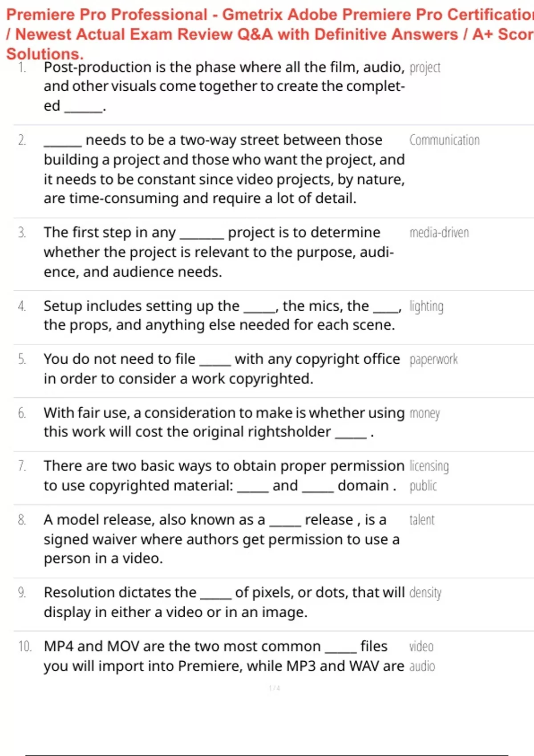Screen dimensions: 534x756
Task: Click question 9 text about resolution
Action: [x=224, y=602]
